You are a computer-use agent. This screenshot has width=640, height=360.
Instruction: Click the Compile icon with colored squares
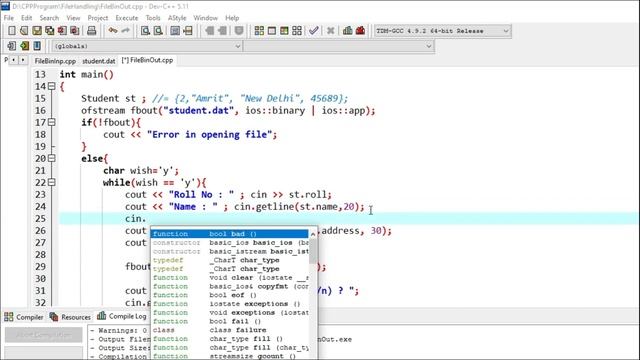pyautogui.click(x=259, y=31)
